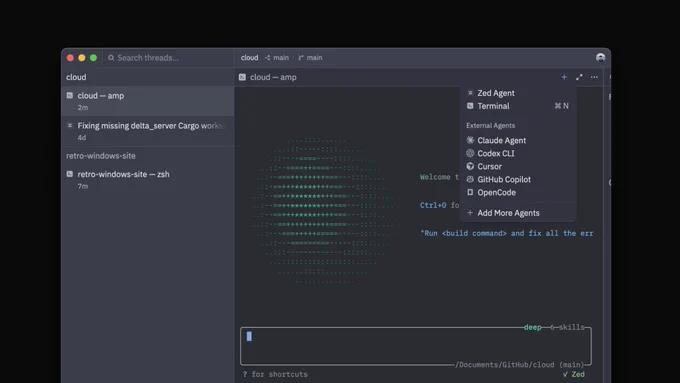Click the External Agents section label

point(490,125)
